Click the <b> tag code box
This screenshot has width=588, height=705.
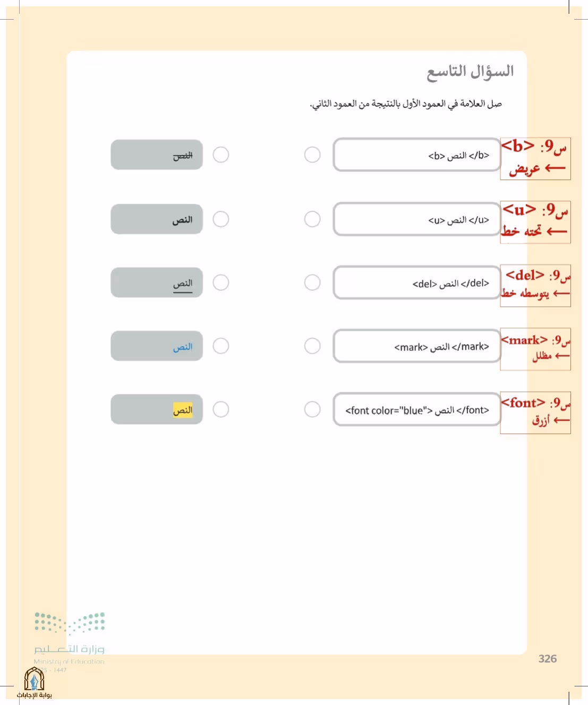click(417, 155)
